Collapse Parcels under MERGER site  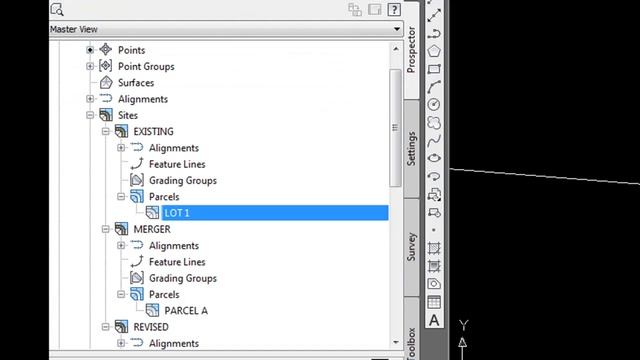pyautogui.click(x=121, y=295)
